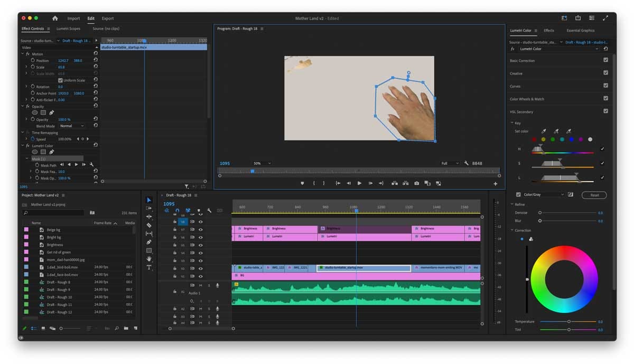Play the Program monitor
Viewport: 634px width, 364px height.
359,183
